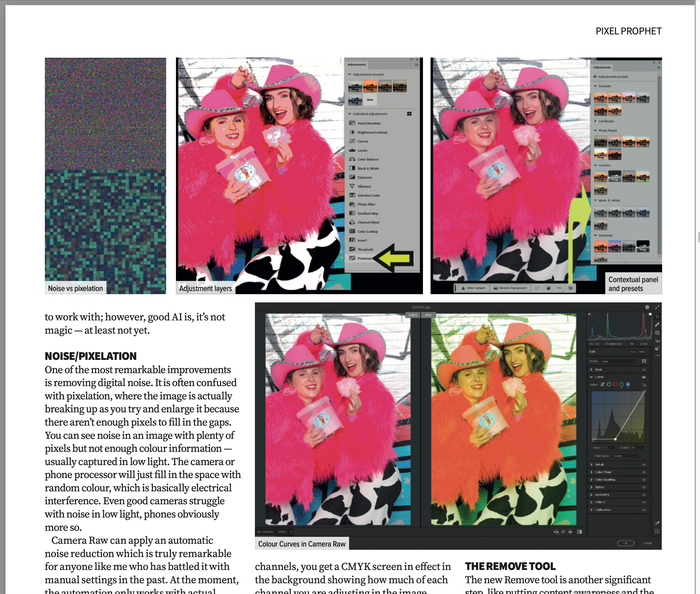This screenshot has width=700, height=594.
Task: Click the Color Lookup grid icon
Action: click(352, 231)
